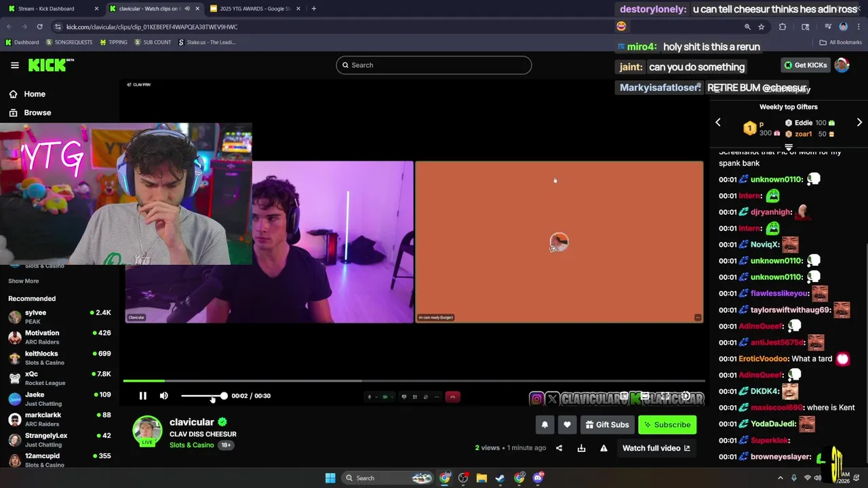This screenshot has width=868, height=488.
Task: Seek along the clip progress bar
Action: (x=414, y=381)
